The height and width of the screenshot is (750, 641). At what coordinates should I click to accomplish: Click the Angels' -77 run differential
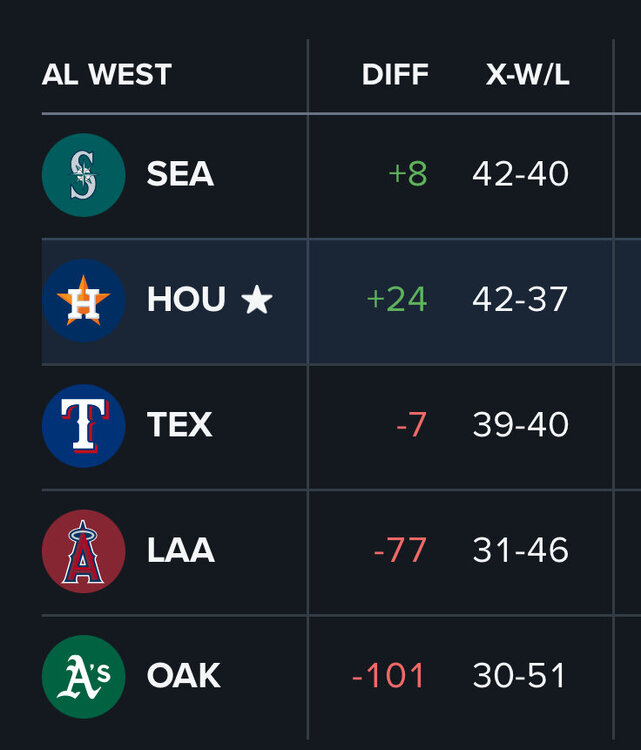[x=400, y=551]
